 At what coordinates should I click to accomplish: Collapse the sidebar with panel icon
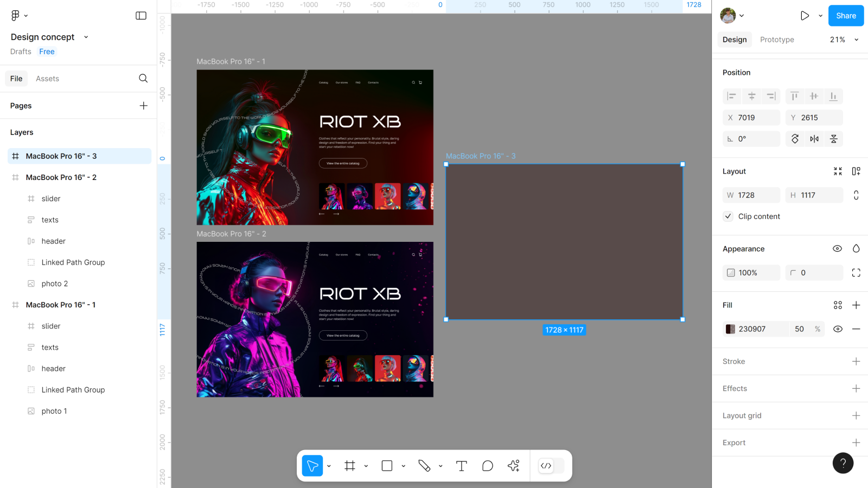(x=141, y=16)
